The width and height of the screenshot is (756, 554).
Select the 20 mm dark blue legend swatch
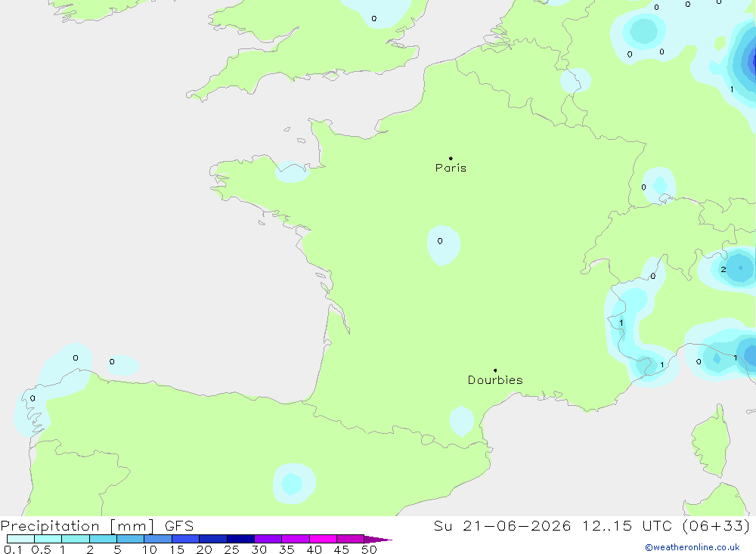pos(213,539)
